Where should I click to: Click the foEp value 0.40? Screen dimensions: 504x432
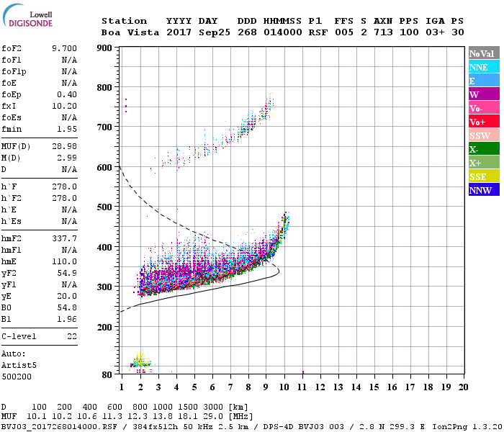coord(67,94)
